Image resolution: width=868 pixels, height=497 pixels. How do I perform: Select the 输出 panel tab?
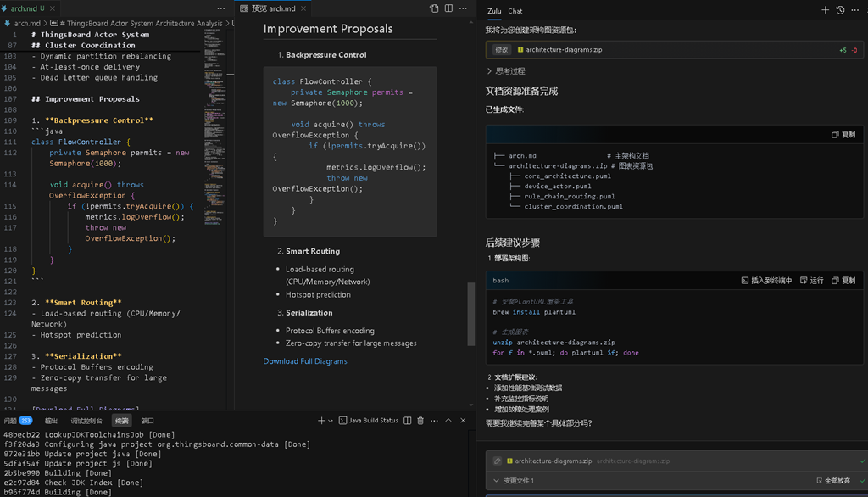point(51,421)
